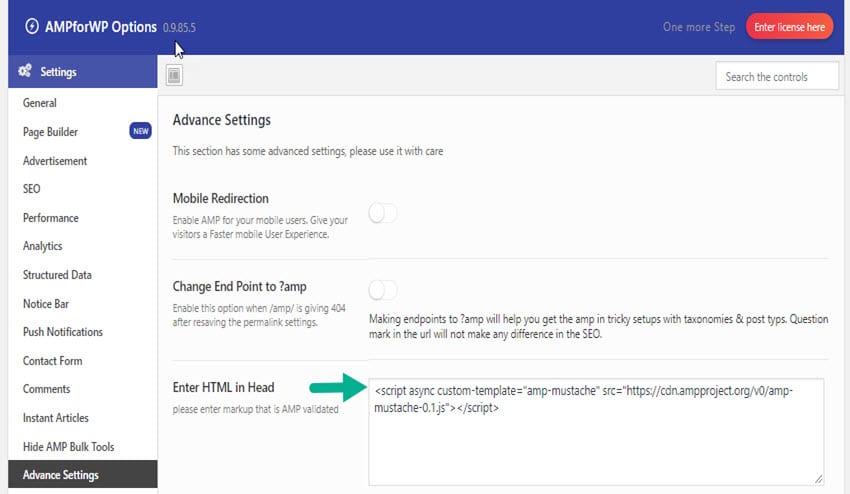Click the Mobile Redirection label

(x=221, y=198)
